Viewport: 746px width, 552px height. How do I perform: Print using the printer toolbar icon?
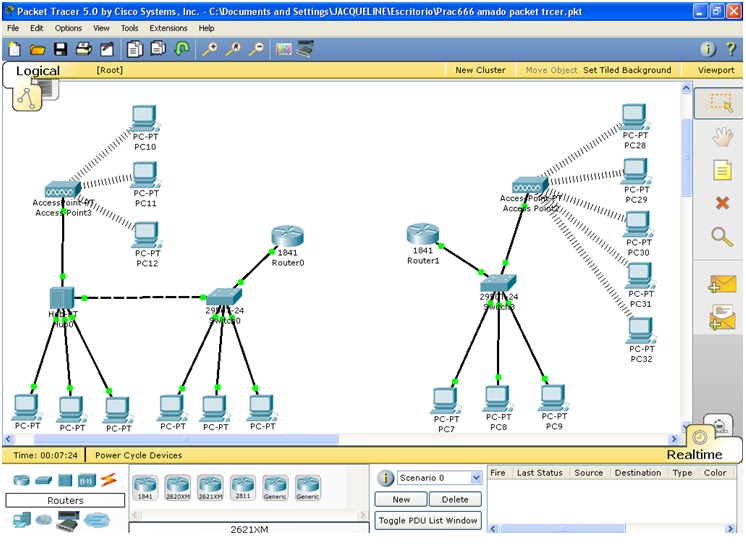[84, 49]
